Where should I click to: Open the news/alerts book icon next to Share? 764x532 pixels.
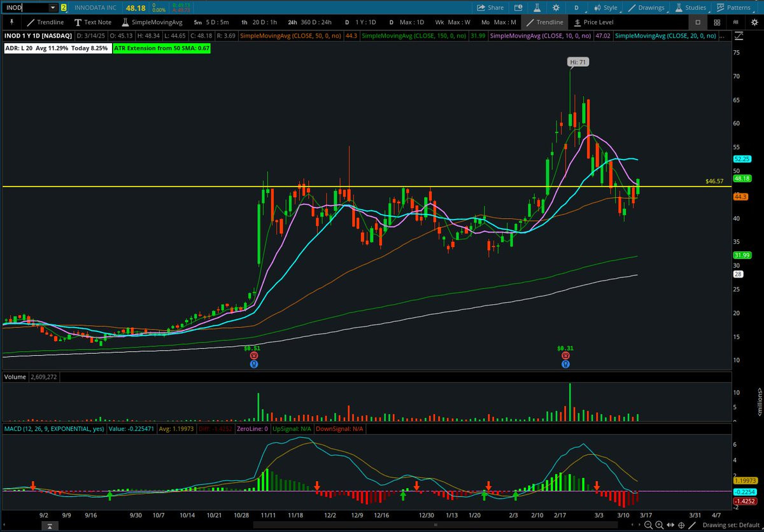tap(518, 8)
